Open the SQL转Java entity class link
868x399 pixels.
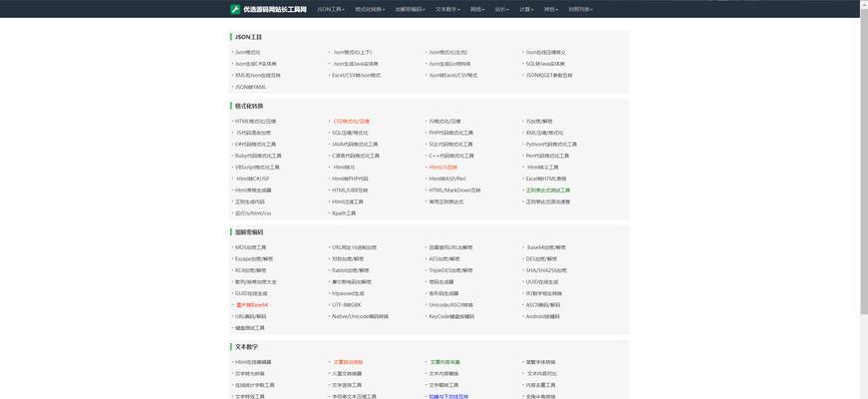[545, 64]
